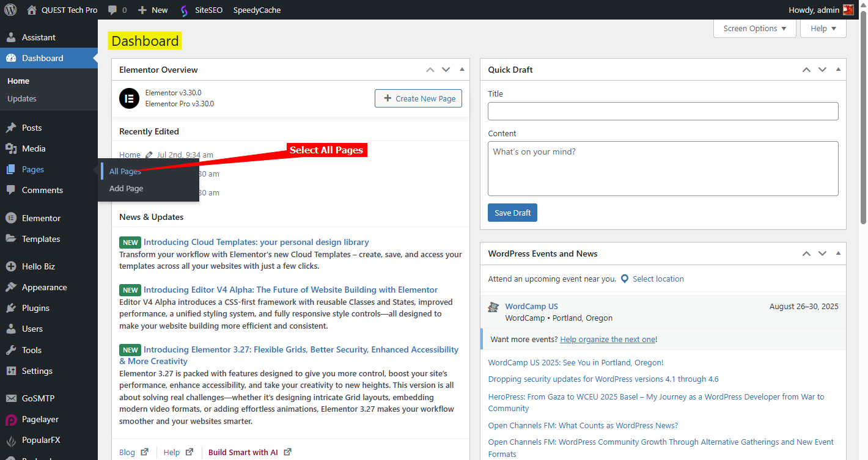
Task: Click the Save Draft button
Action: (x=512, y=213)
